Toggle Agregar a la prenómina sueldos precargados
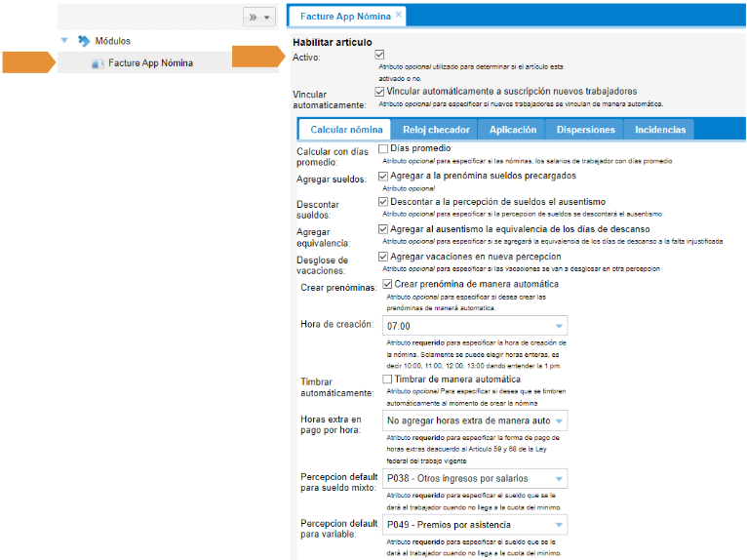Screen dimensions: 747x560 click(x=383, y=177)
